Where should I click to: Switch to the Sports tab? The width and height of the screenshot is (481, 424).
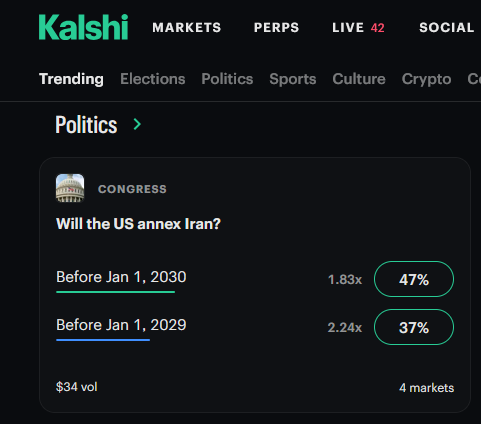click(x=293, y=79)
